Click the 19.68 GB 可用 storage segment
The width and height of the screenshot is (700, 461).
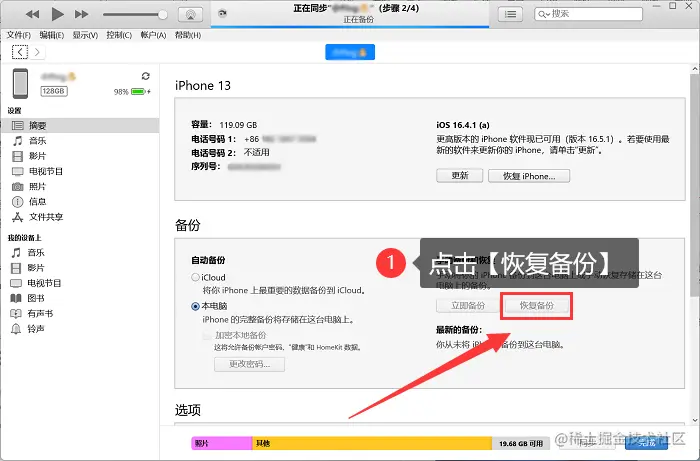point(521,443)
